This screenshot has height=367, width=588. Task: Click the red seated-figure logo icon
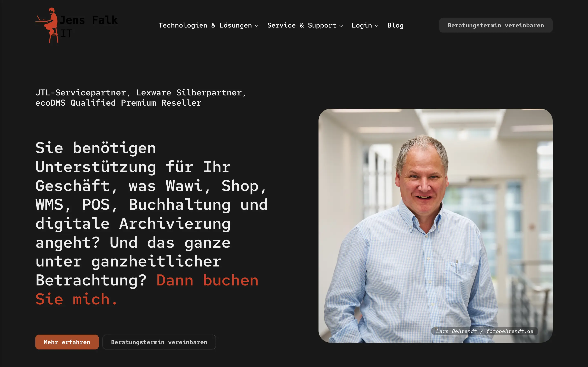47,25
